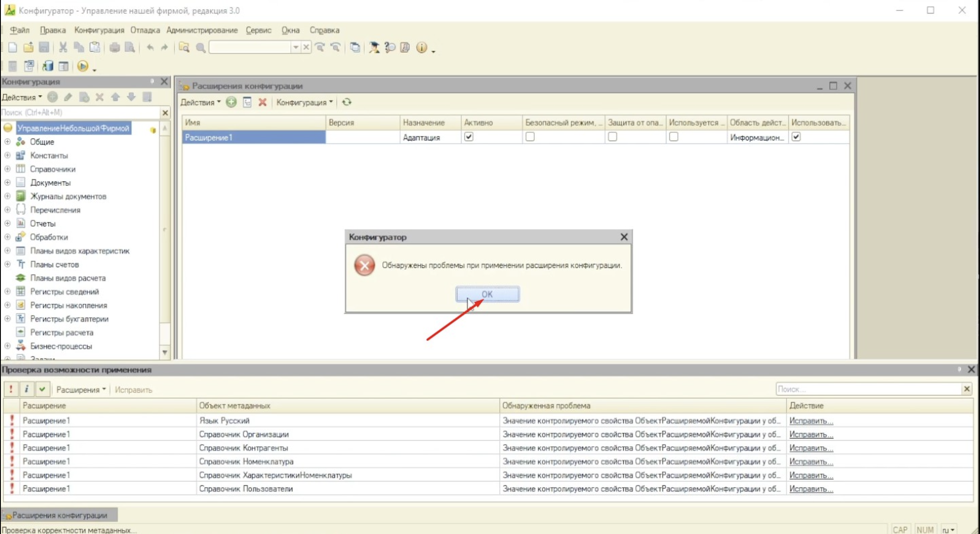
Task: Enable the Безопасный режим checkbox
Action: pyautogui.click(x=530, y=137)
